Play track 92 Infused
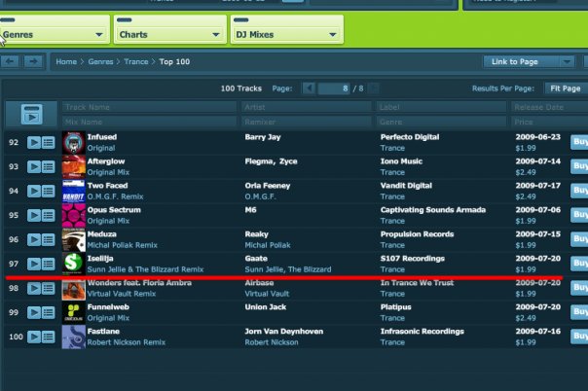Screen dimensions: 588x391 click(x=33, y=143)
